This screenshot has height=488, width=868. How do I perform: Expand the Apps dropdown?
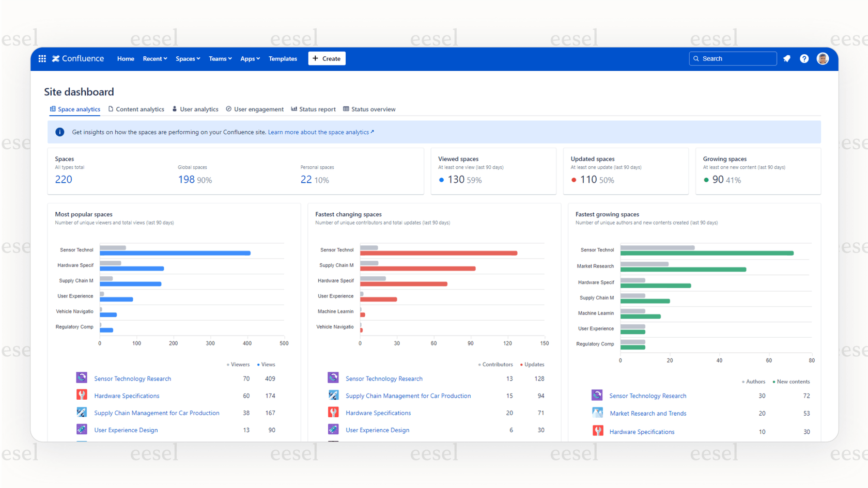coord(250,58)
